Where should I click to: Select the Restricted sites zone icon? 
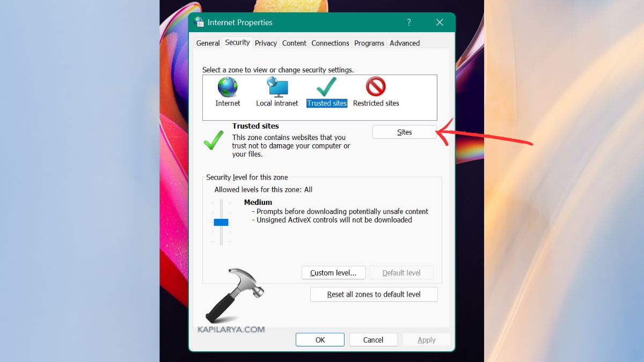click(x=376, y=87)
